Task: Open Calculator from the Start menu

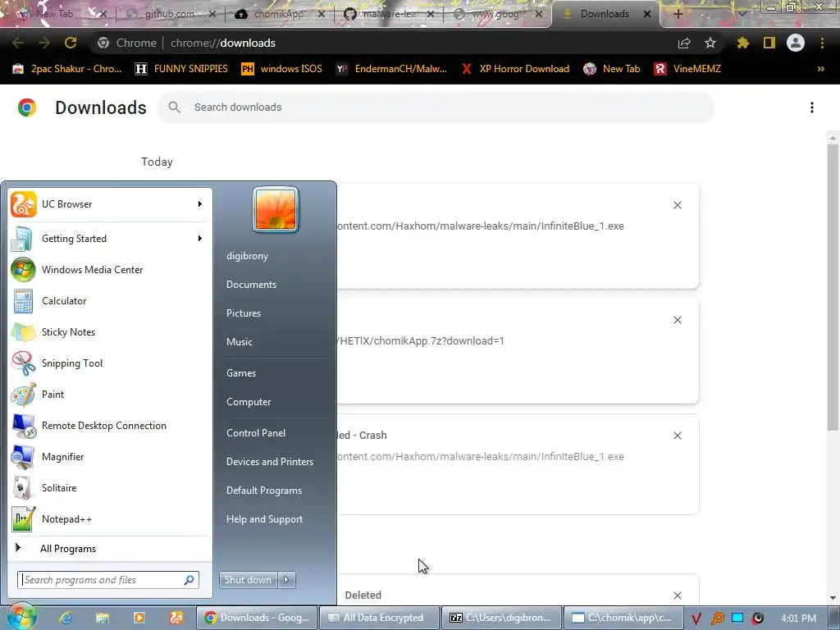Action: (107, 300)
